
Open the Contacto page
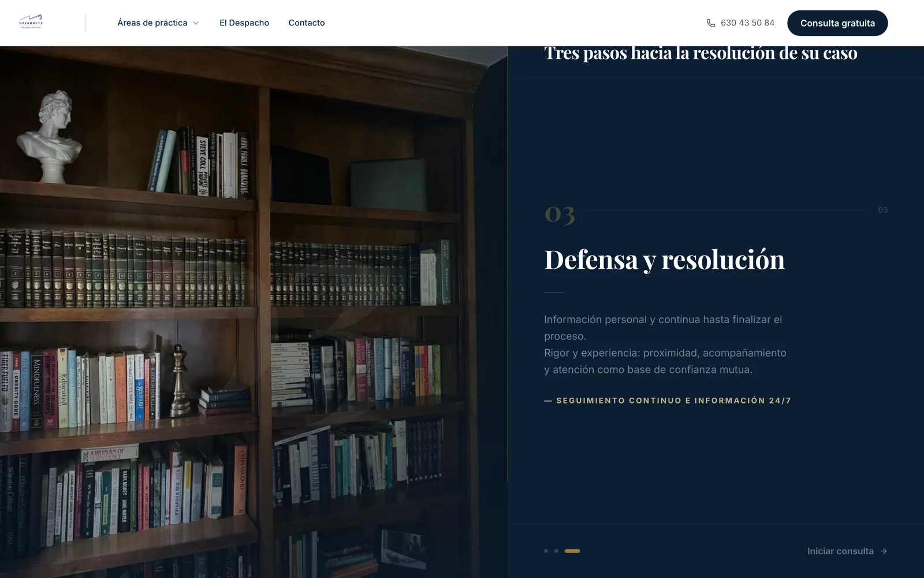[307, 23]
